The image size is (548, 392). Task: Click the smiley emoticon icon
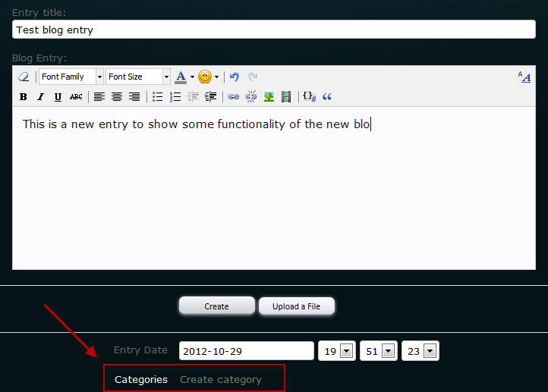(205, 77)
